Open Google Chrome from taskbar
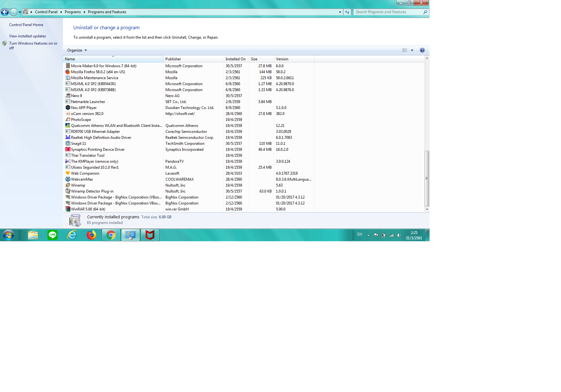The height and width of the screenshot is (392, 561). coord(111,235)
